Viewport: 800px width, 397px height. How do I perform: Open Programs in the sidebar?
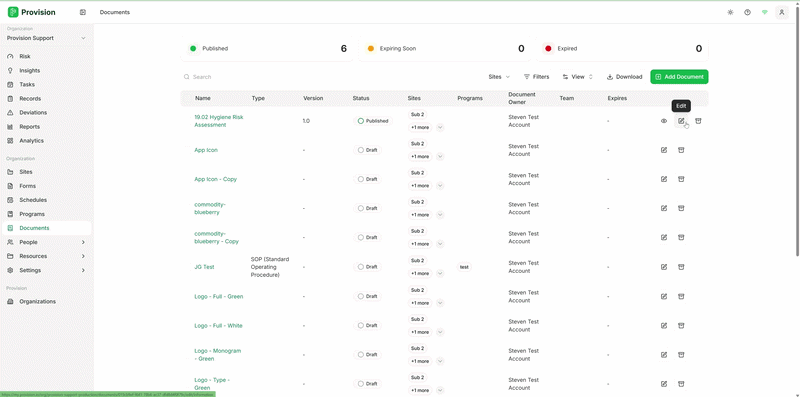[x=46, y=214]
